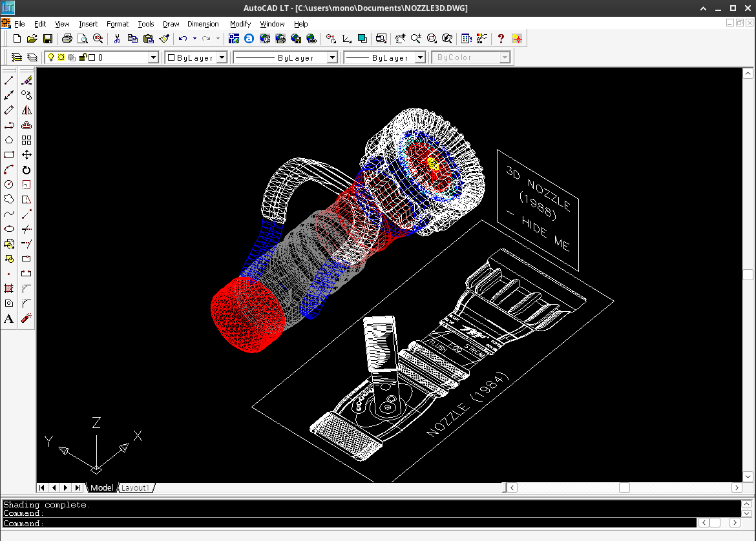Viewport: 756px width, 541px height.
Task: Toggle layer freeze sun icon
Action: pyautogui.click(x=61, y=57)
